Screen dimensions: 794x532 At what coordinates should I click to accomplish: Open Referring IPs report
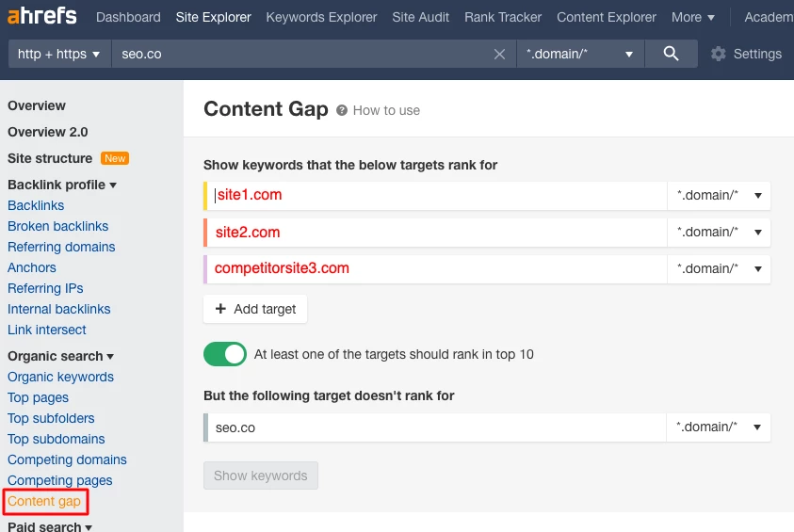click(x=45, y=288)
